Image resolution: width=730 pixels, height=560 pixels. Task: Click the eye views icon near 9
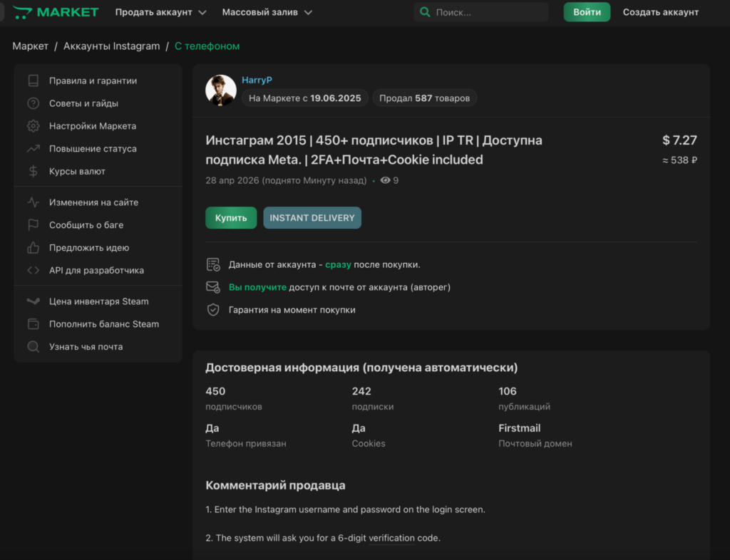[x=385, y=180]
